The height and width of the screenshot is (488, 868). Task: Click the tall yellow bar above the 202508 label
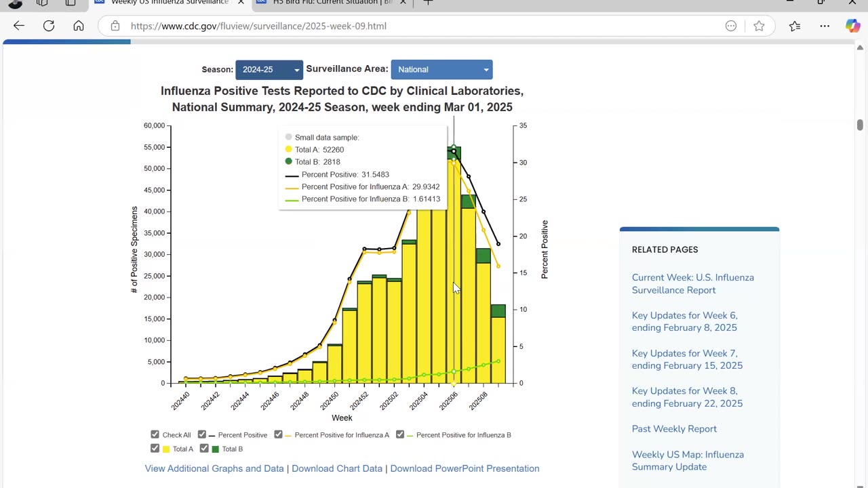click(x=483, y=323)
